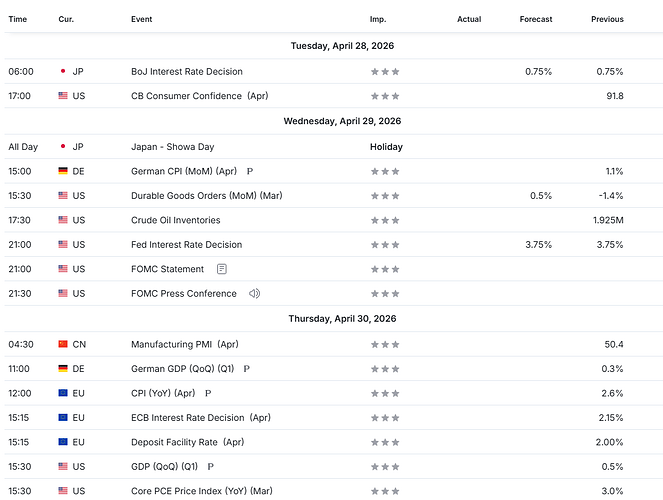Click the importance stars for BoJ Interest Rate Decision
663x500 pixels.
385,71
